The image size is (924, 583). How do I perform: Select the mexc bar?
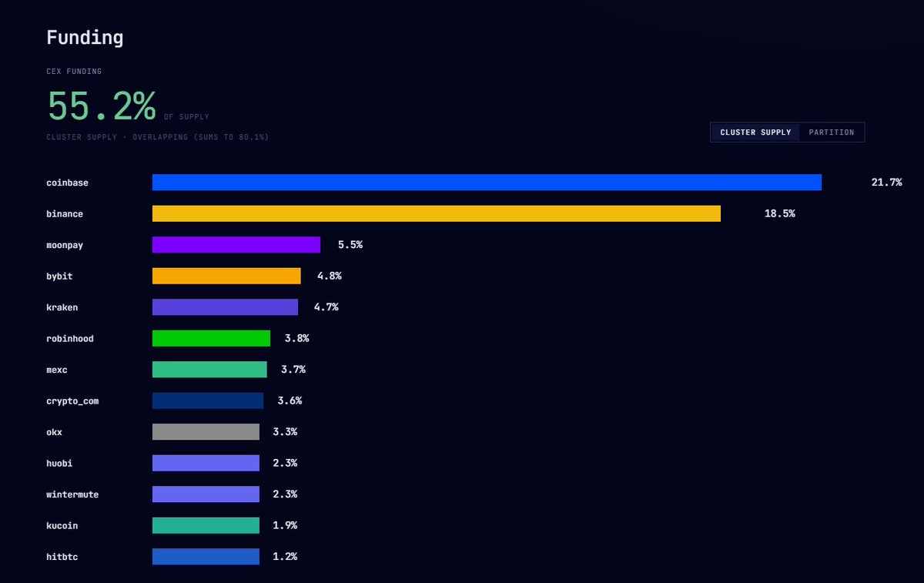[x=209, y=370]
